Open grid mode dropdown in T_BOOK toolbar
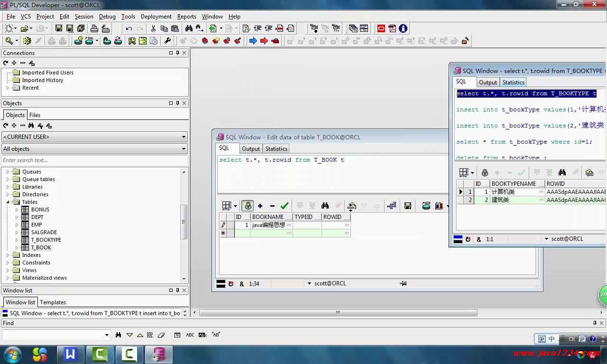The height and width of the screenshot is (364, 607). point(235,206)
